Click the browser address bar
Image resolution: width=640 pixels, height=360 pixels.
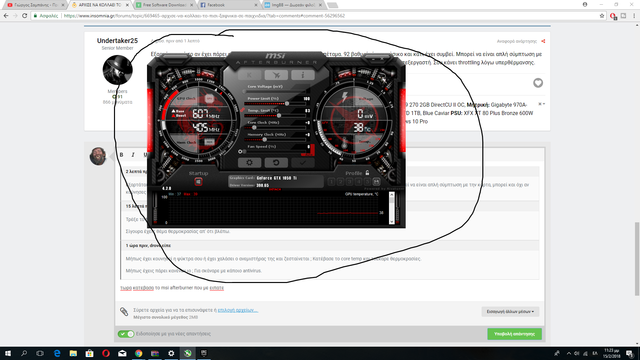pos(318,16)
